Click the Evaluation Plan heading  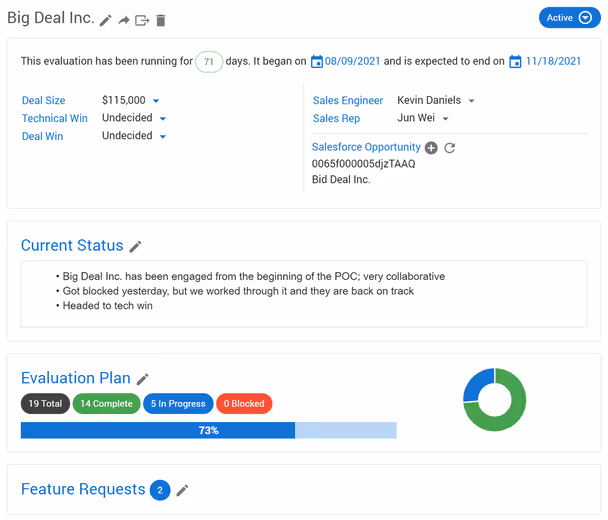click(76, 378)
